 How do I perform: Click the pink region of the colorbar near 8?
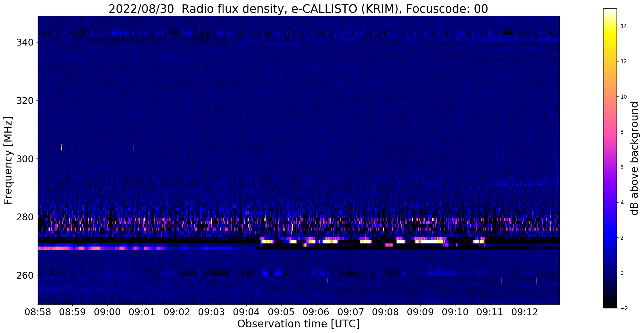pos(610,132)
